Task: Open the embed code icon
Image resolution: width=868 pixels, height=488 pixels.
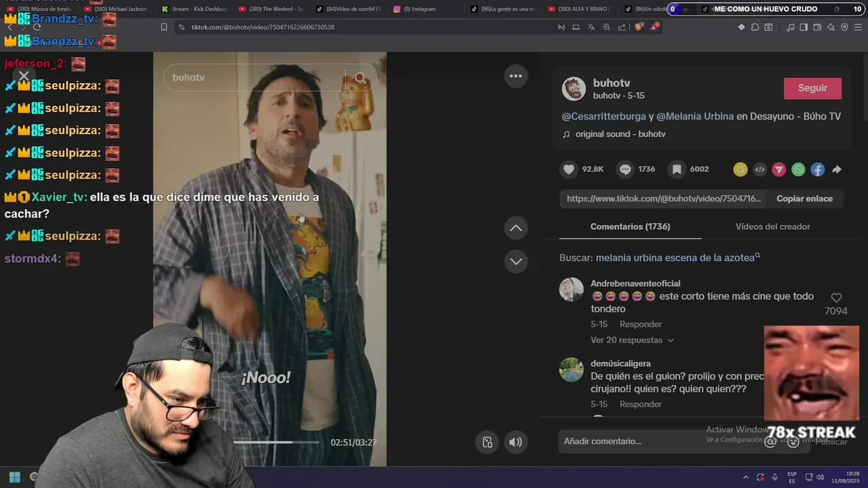Action: coord(759,169)
